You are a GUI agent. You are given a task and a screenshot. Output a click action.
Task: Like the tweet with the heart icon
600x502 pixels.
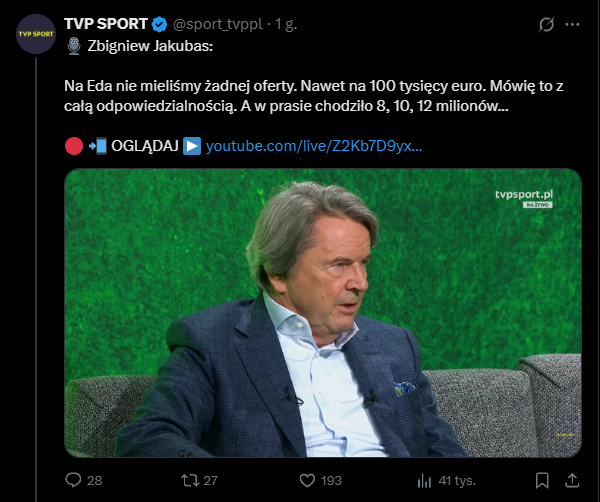[x=304, y=480]
